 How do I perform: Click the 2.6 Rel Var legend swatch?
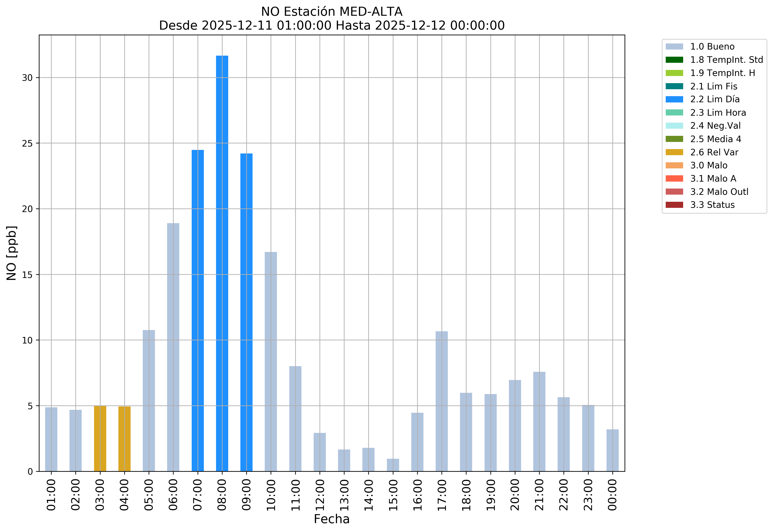pos(674,152)
